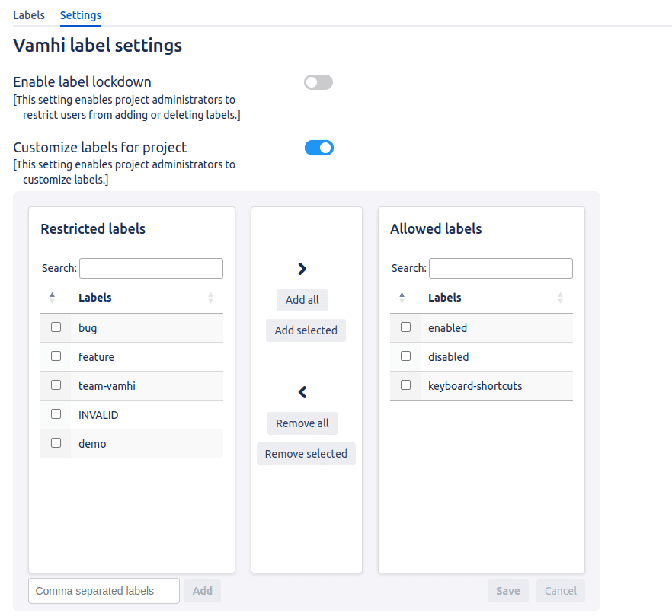Enable the label lockdown toggle
The width and height of the screenshot is (672, 616).
318,82
